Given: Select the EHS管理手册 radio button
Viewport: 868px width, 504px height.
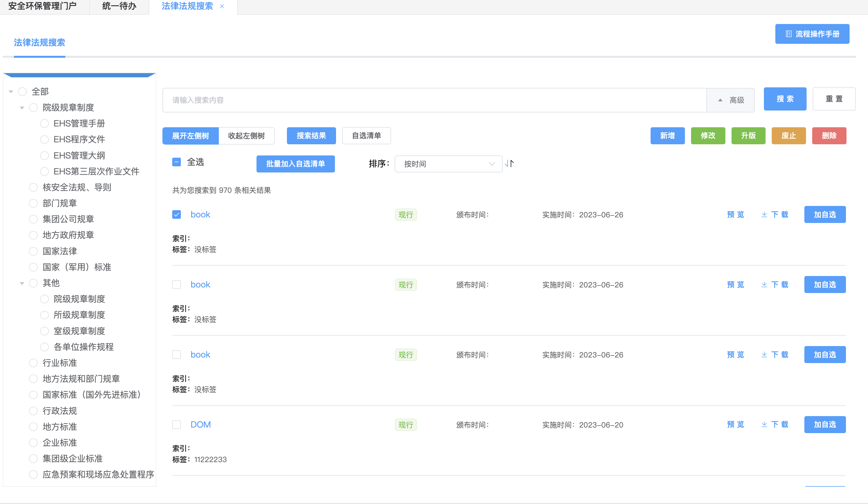Looking at the screenshot, I should pos(44,123).
